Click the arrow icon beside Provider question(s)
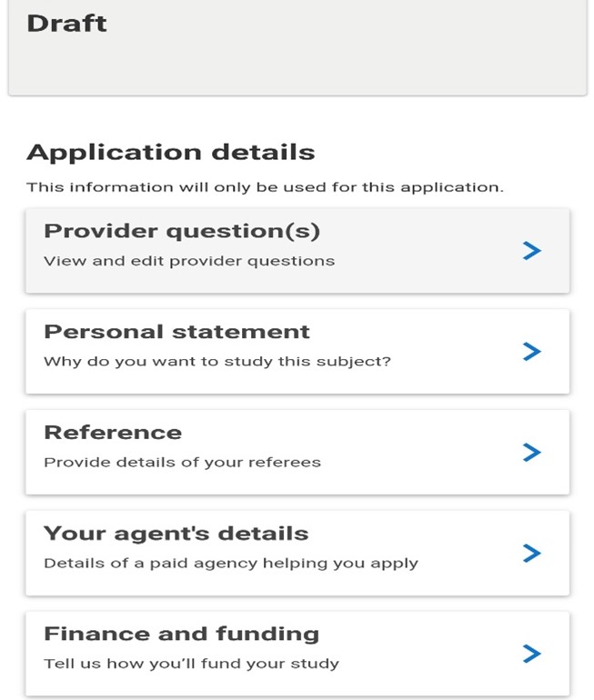Viewport: 594px width, 700px height. click(x=532, y=251)
